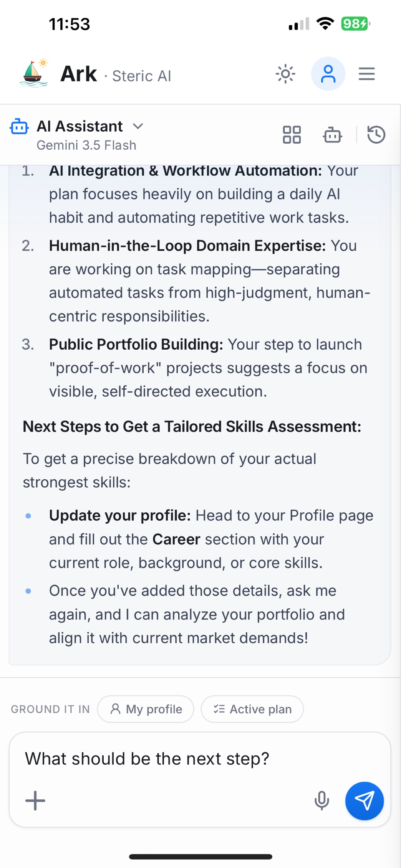Activate the microphone voice input

[x=322, y=801]
